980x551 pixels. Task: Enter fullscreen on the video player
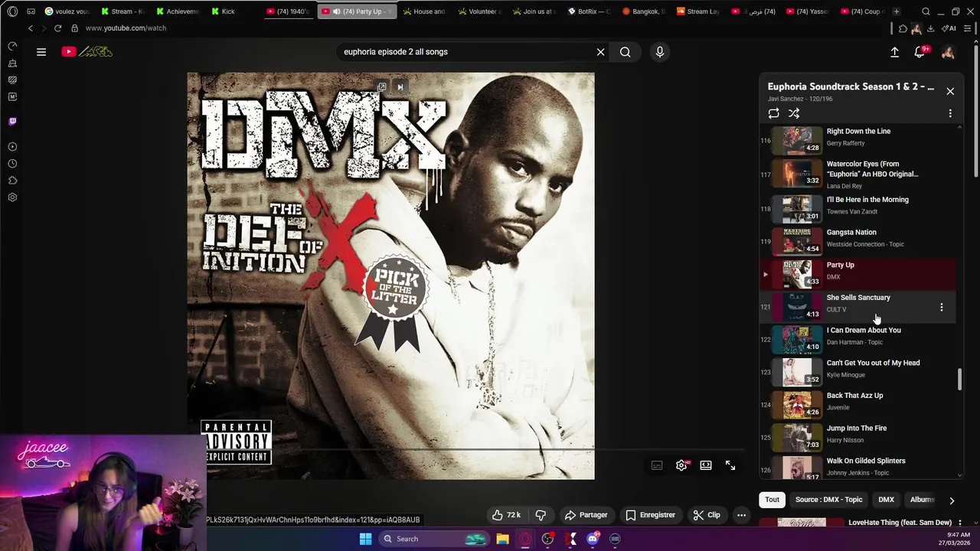[730, 465]
